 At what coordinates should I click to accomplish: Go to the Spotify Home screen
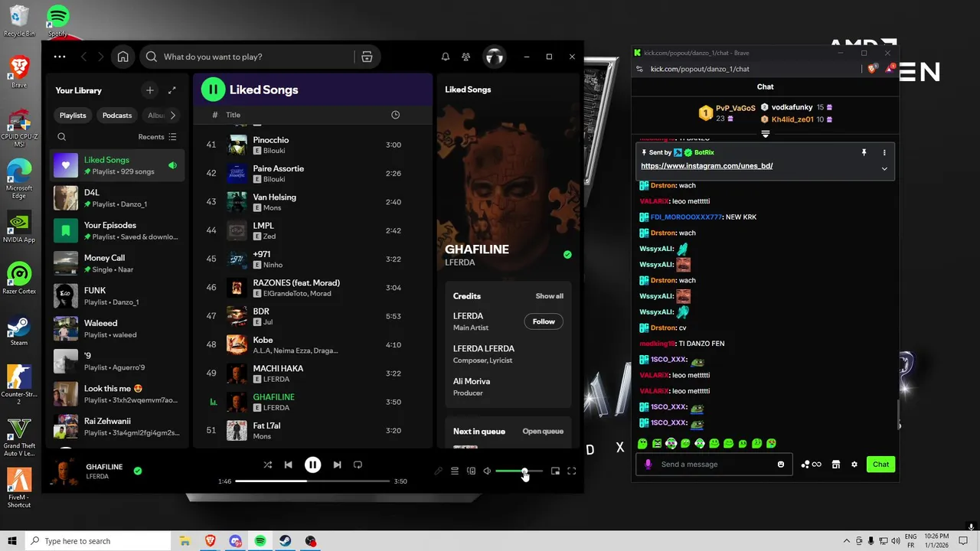click(x=122, y=57)
